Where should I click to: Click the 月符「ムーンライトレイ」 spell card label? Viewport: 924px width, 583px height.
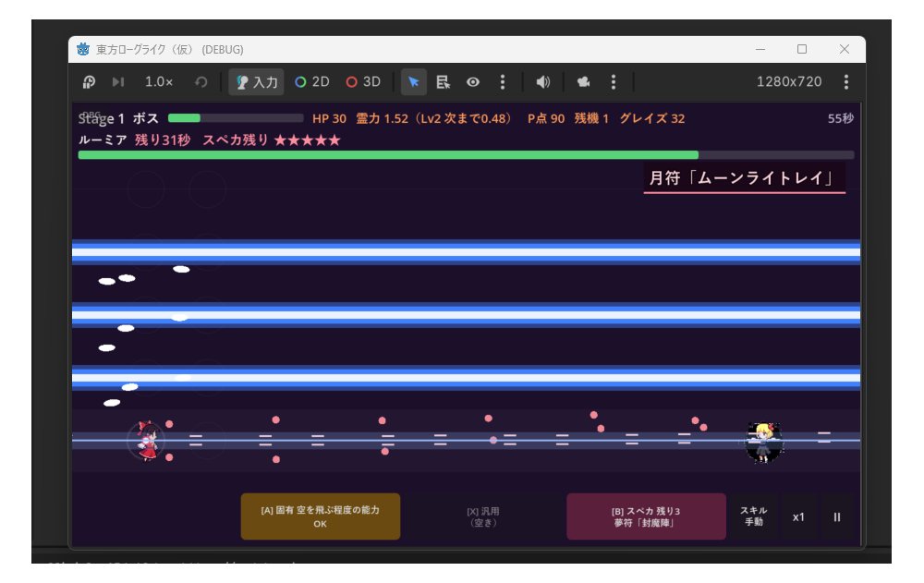(744, 178)
